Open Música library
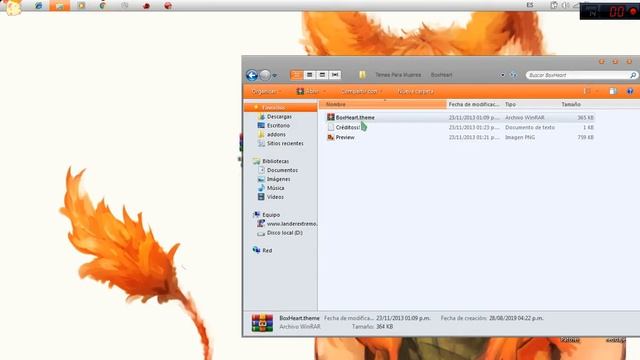Screen dimensions: 640x360 click(276, 188)
